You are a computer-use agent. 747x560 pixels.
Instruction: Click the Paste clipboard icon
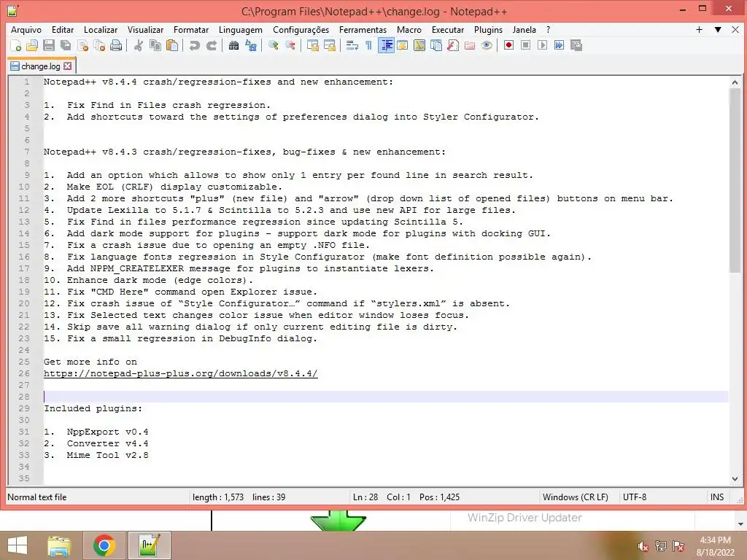(172, 45)
